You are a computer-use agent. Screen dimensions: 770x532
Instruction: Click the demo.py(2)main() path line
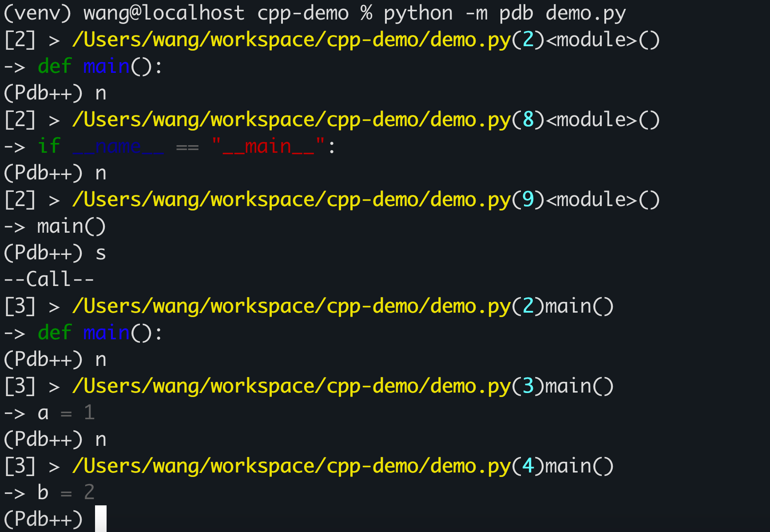[309, 306]
